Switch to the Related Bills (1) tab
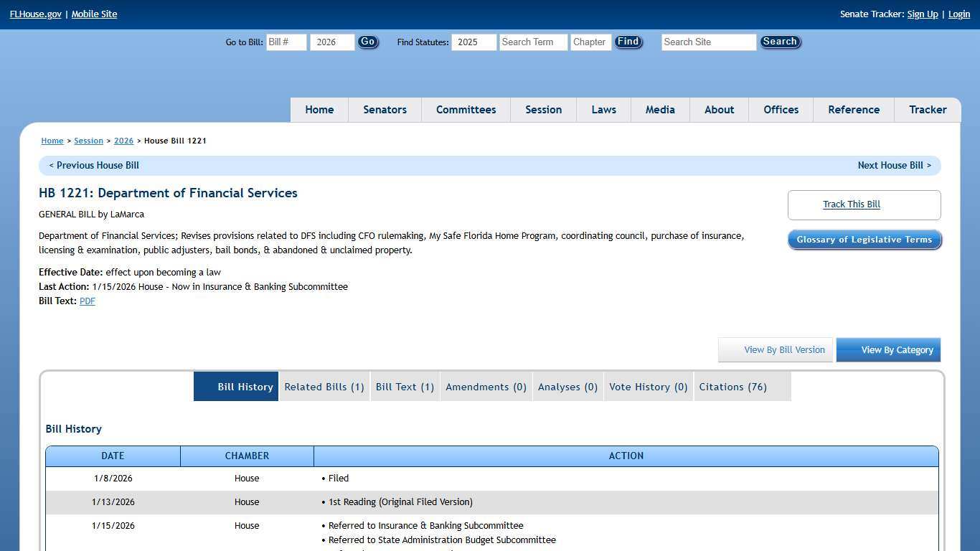 click(324, 387)
